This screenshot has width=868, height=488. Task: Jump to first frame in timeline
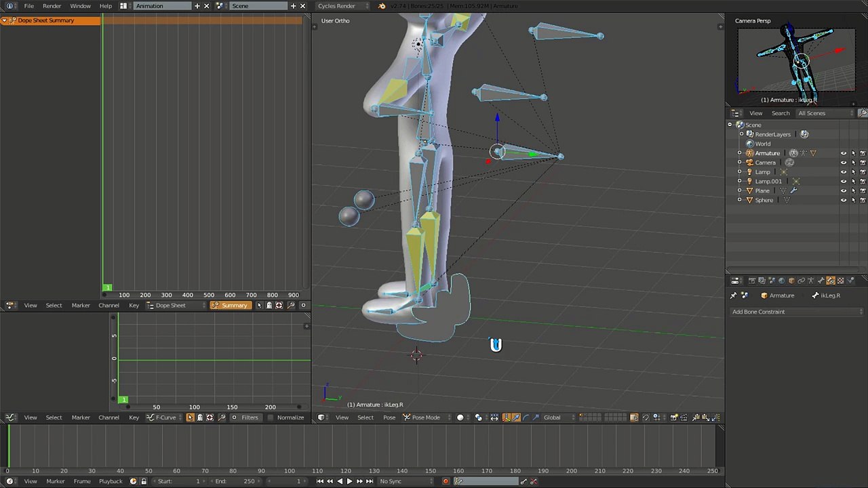(320, 481)
